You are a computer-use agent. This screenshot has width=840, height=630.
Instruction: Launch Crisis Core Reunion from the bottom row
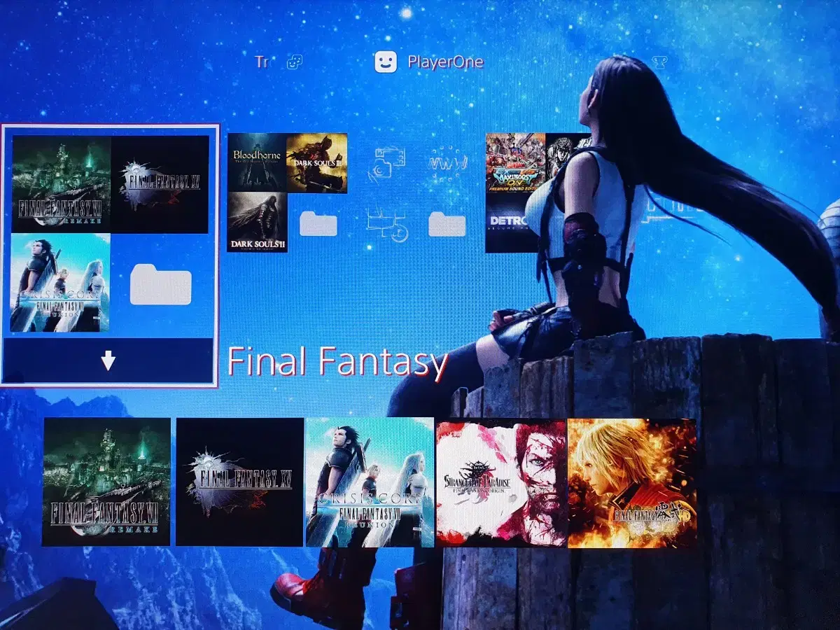pos(370,482)
